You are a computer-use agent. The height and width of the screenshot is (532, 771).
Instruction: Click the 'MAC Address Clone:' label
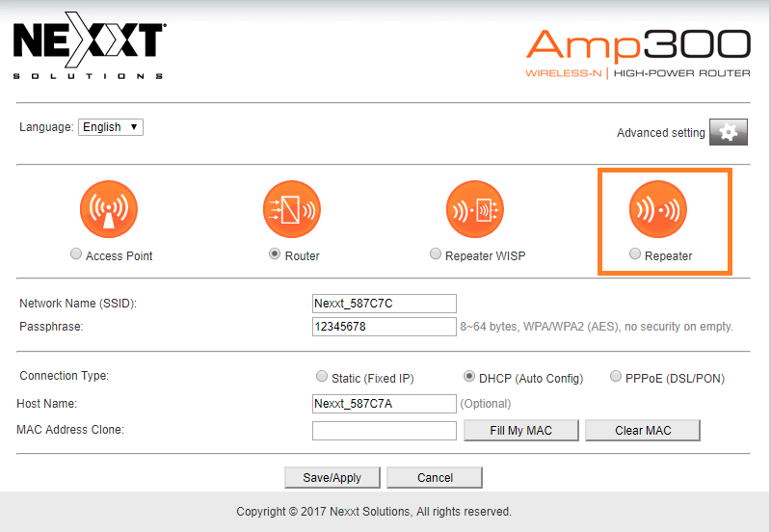click(x=70, y=430)
